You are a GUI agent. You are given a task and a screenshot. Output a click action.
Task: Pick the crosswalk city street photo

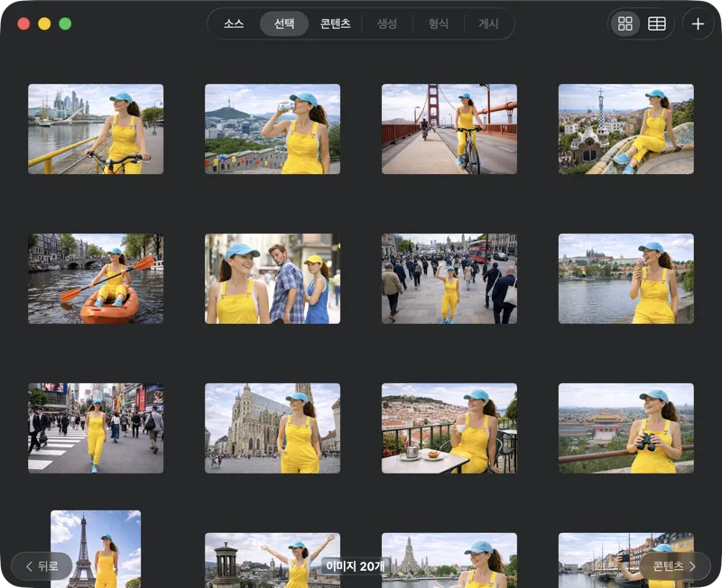coord(96,428)
